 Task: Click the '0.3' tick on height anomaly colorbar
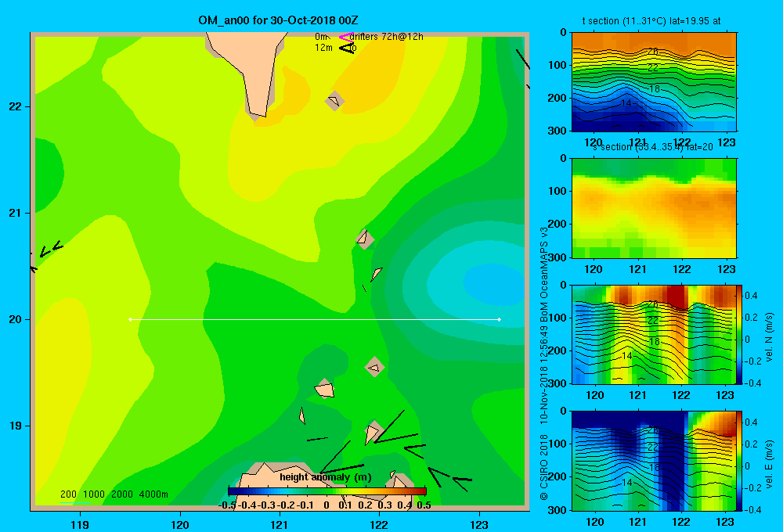coord(385,505)
